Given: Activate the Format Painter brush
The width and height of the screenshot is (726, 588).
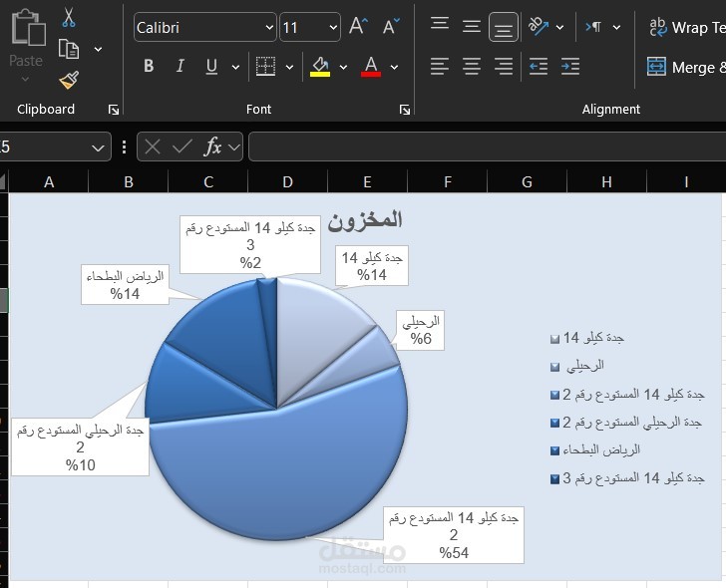Looking at the screenshot, I should 69,80.
